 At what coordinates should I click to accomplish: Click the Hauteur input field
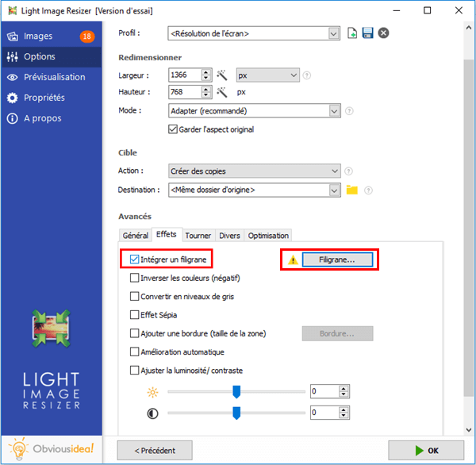(x=185, y=92)
